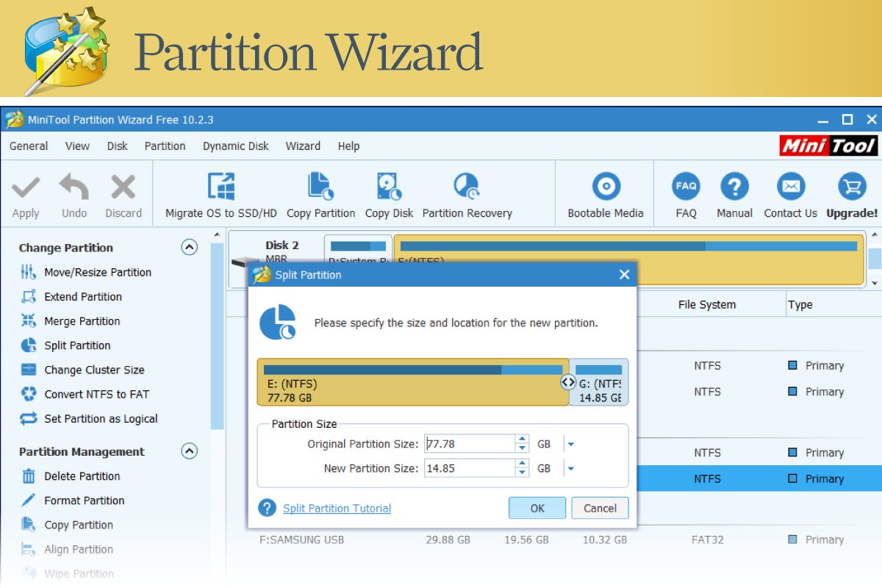Screen dimensions: 882x588
Task: Collapse the Partition Management section
Action: tap(190, 451)
